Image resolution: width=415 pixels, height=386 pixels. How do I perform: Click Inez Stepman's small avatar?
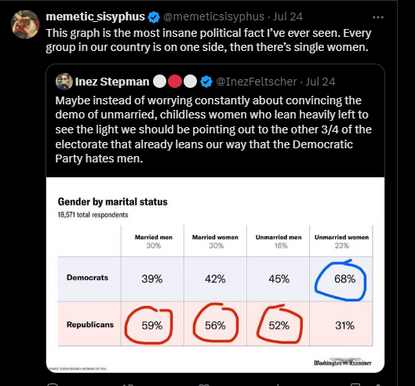coord(64,81)
